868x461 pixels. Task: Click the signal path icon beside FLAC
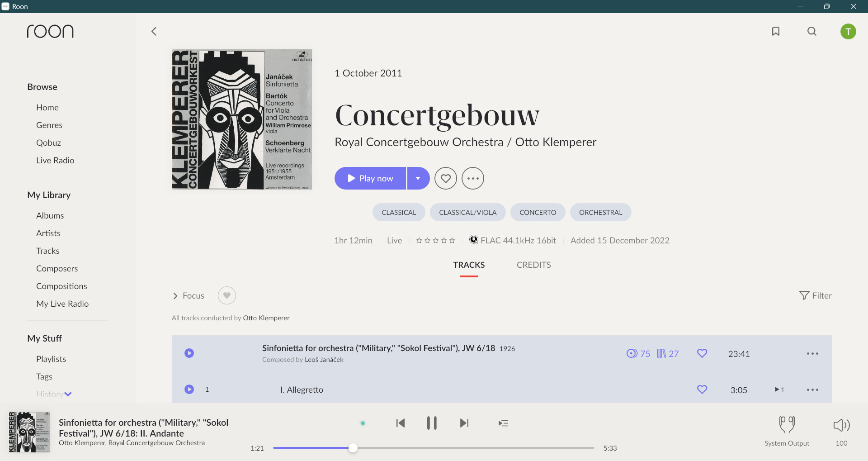(473, 240)
